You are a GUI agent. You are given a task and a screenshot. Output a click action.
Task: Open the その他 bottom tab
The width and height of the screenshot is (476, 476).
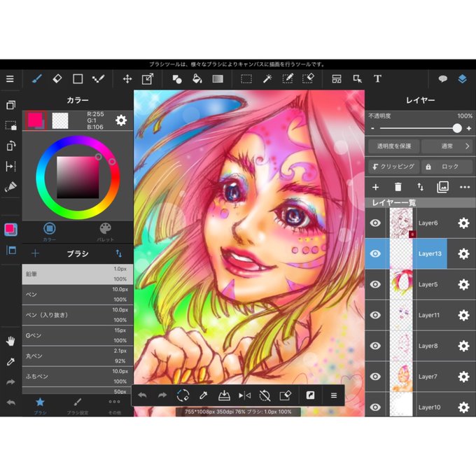[x=114, y=406]
